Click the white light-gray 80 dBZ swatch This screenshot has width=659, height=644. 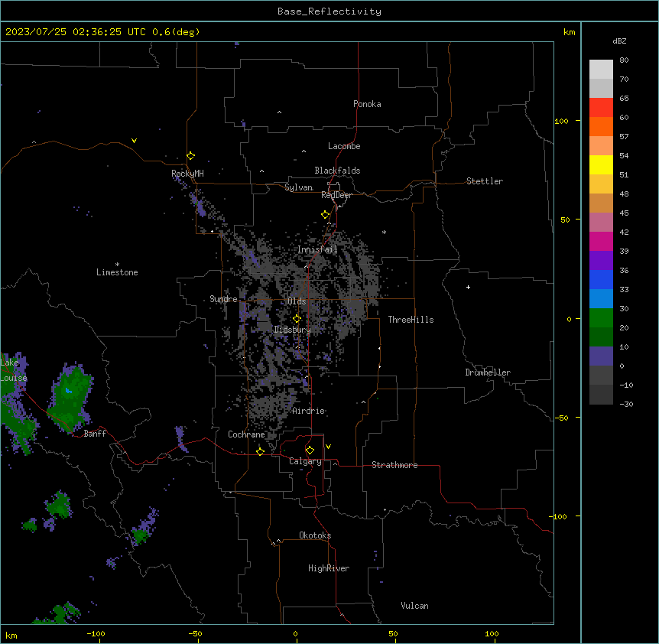pyautogui.click(x=601, y=70)
